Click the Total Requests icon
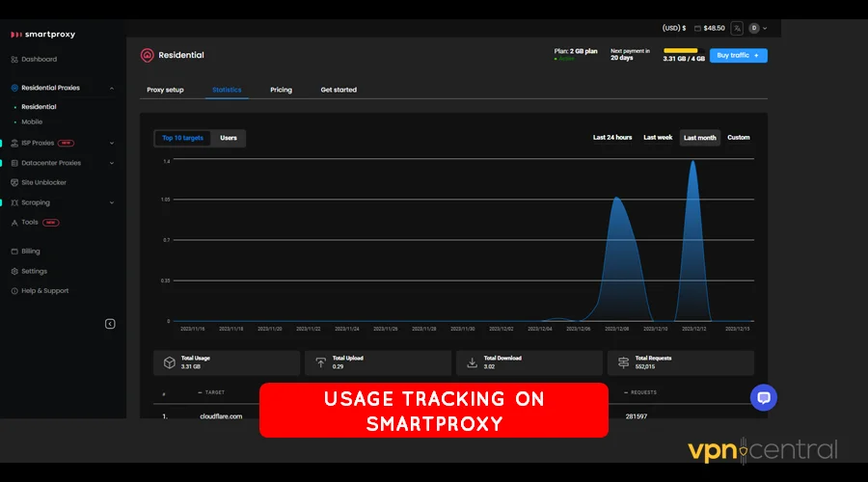Screen dimensions: 868x482 [x=623, y=362]
